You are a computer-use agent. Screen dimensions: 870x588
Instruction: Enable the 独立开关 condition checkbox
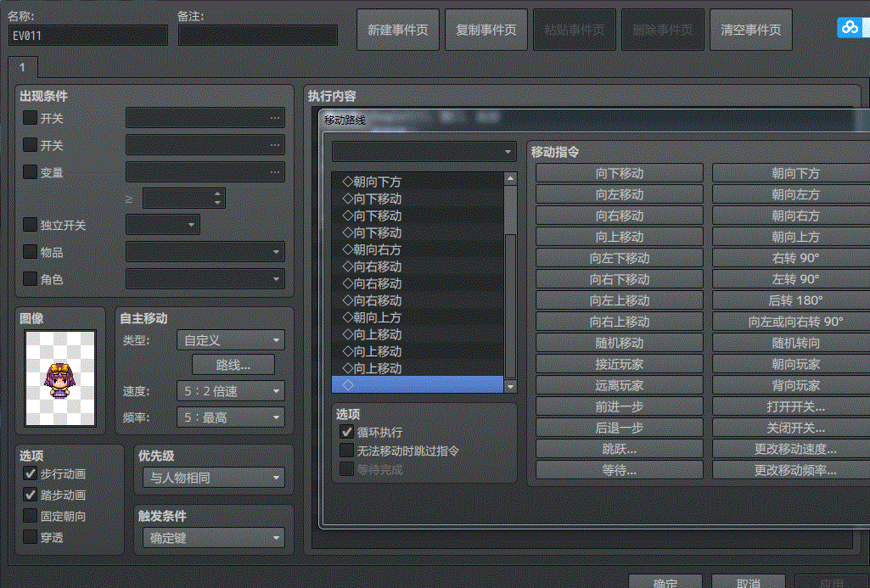point(30,225)
